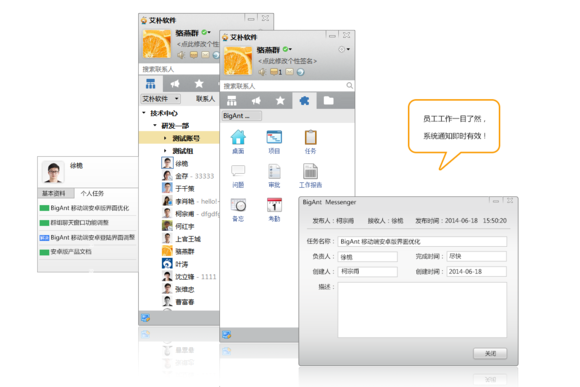
Task: Open the 问题 speech bubble icon
Action: (238, 171)
